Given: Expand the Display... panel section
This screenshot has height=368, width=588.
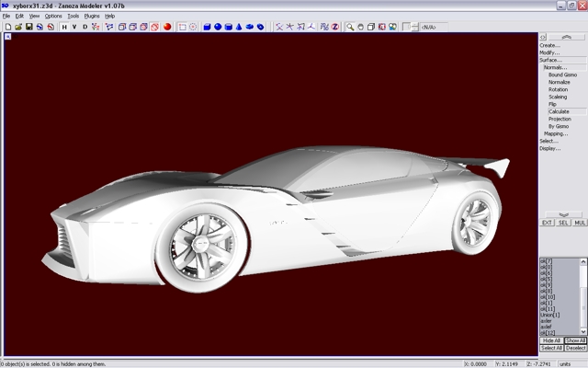Looking at the screenshot, I should [549, 148].
